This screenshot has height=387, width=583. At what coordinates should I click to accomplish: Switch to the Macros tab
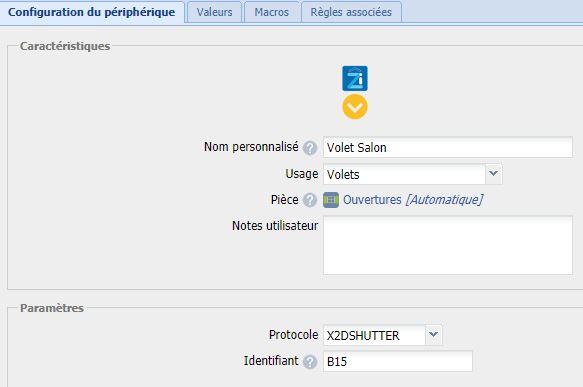coord(271,12)
